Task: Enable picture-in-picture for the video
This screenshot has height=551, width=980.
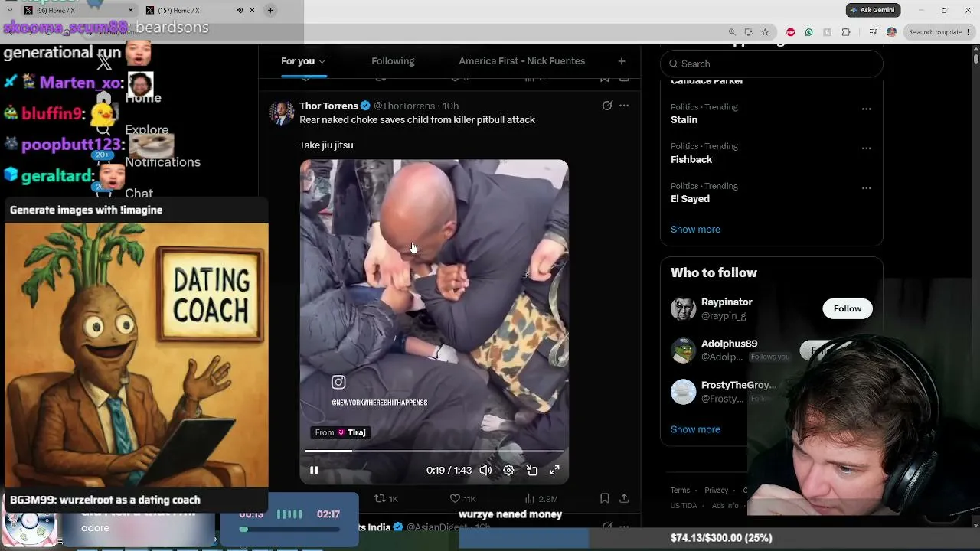Action: [x=531, y=470]
